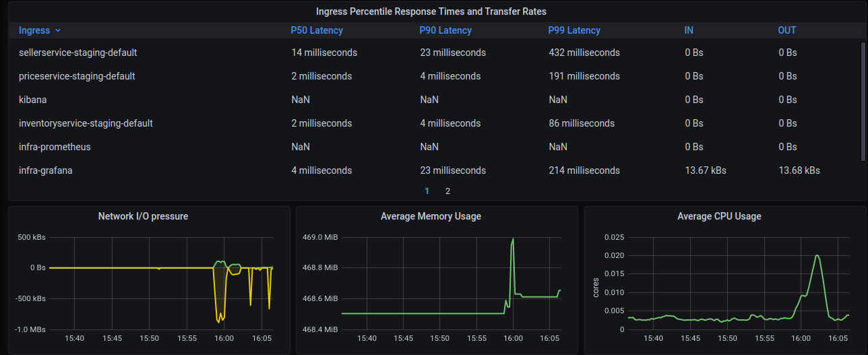Go to page 2 of the table

[447, 191]
